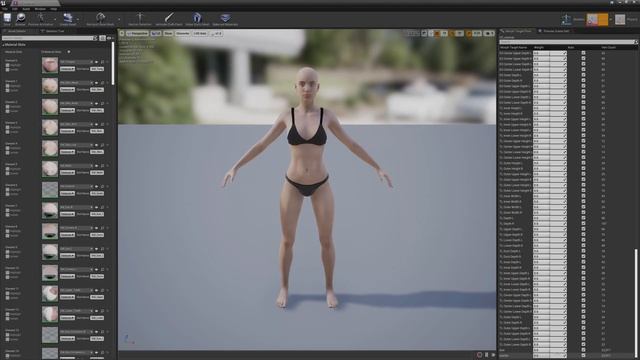Screen dimensions: 640x360
Task: Open the viewport options arrow left of Perspective
Action: tap(122, 33)
